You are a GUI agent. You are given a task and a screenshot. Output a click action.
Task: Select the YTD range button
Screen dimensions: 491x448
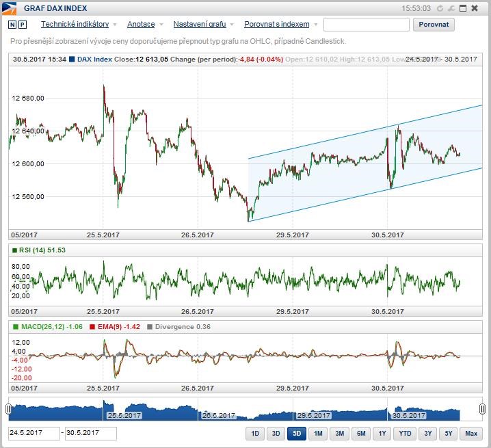point(405,433)
